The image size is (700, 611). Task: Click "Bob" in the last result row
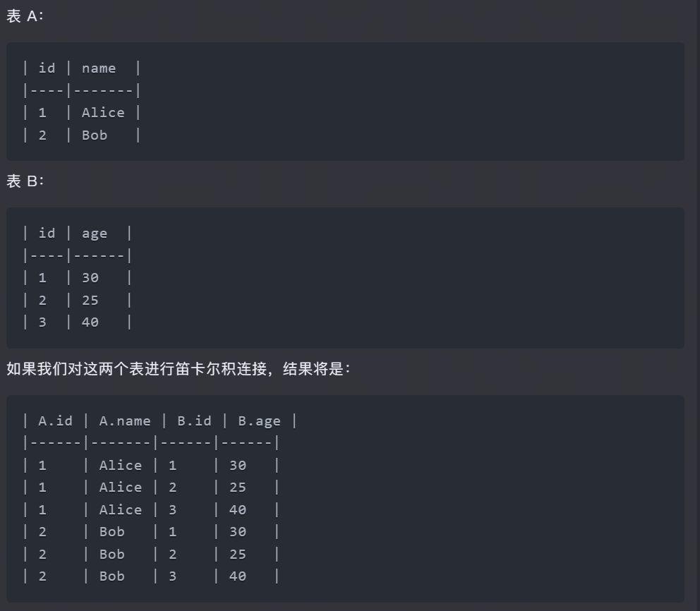click(x=112, y=576)
